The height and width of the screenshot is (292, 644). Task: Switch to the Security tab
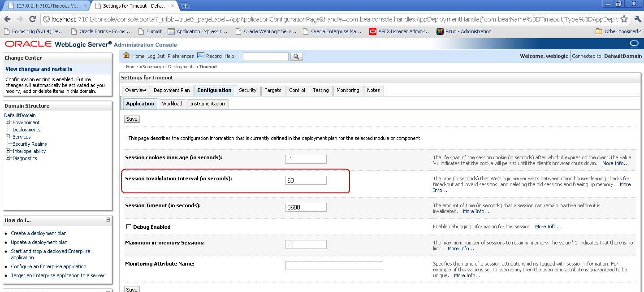248,90
